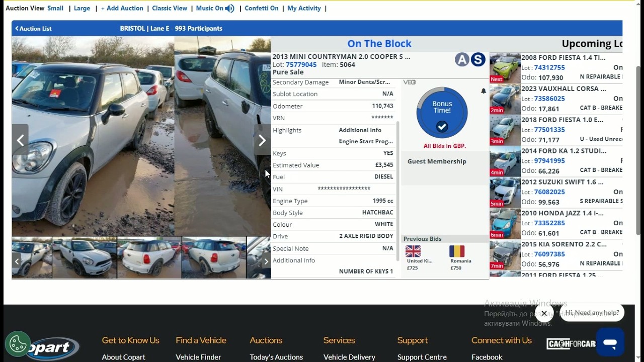
Task: Click the Cash For Cars logo
Action: pos(572,344)
